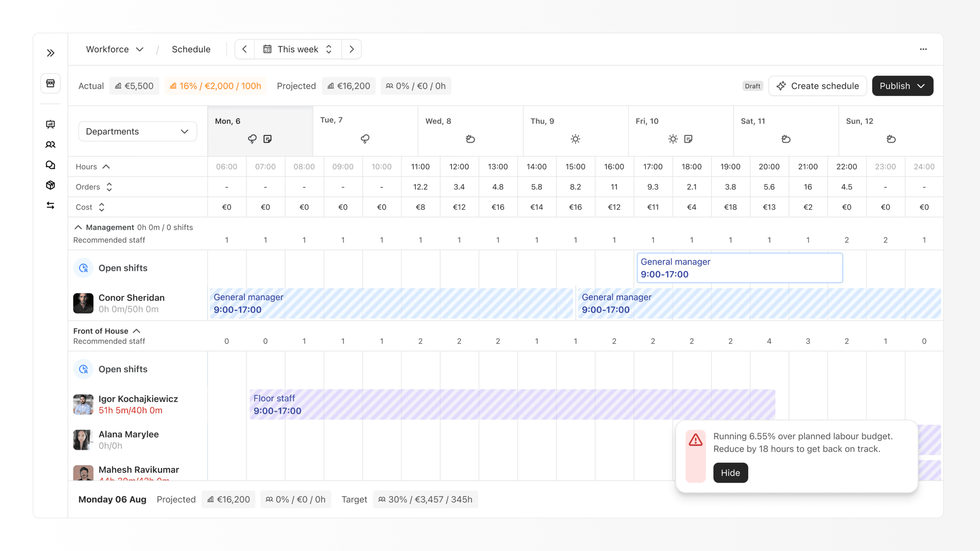Collapse the Management section
Image resolution: width=980 pixels, height=551 pixels.
coord(78,227)
